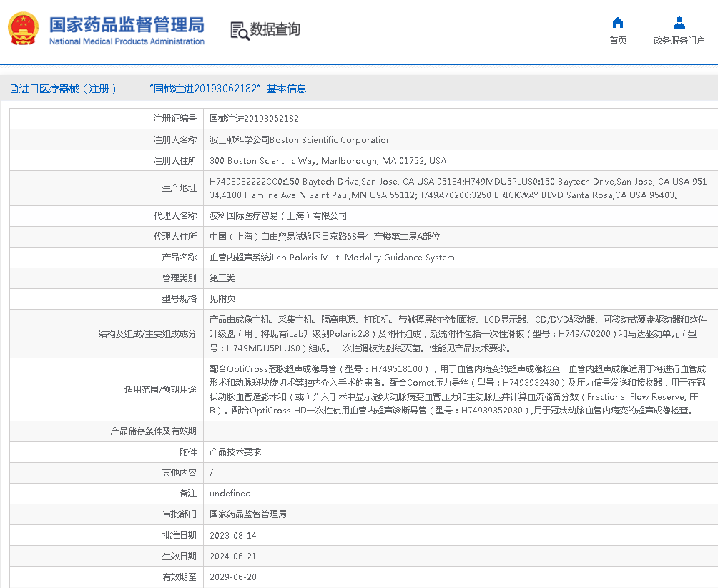The height and width of the screenshot is (588, 718).
Task: Click the approval date 2023-08-14
Action: point(232,535)
